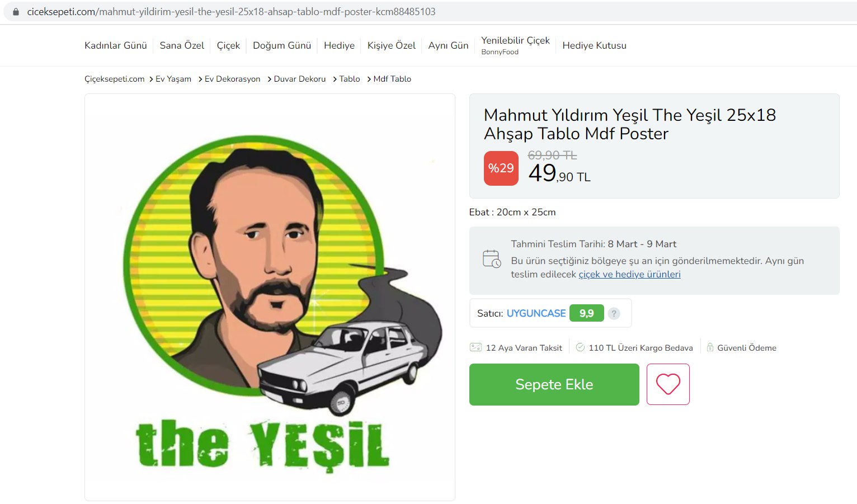Screen dimensions: 857x504
Task: Click the %29 discount badge
Action: [501, 168]
